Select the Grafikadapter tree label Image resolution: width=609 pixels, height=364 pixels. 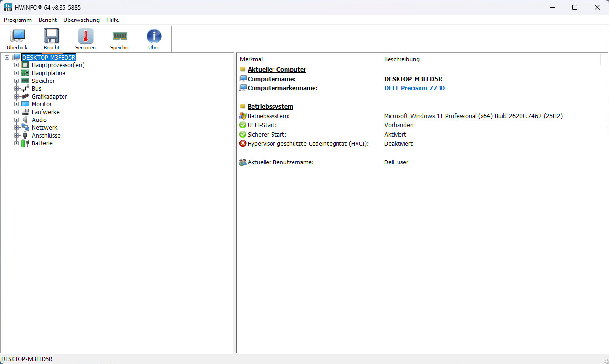tap(49, 97)
